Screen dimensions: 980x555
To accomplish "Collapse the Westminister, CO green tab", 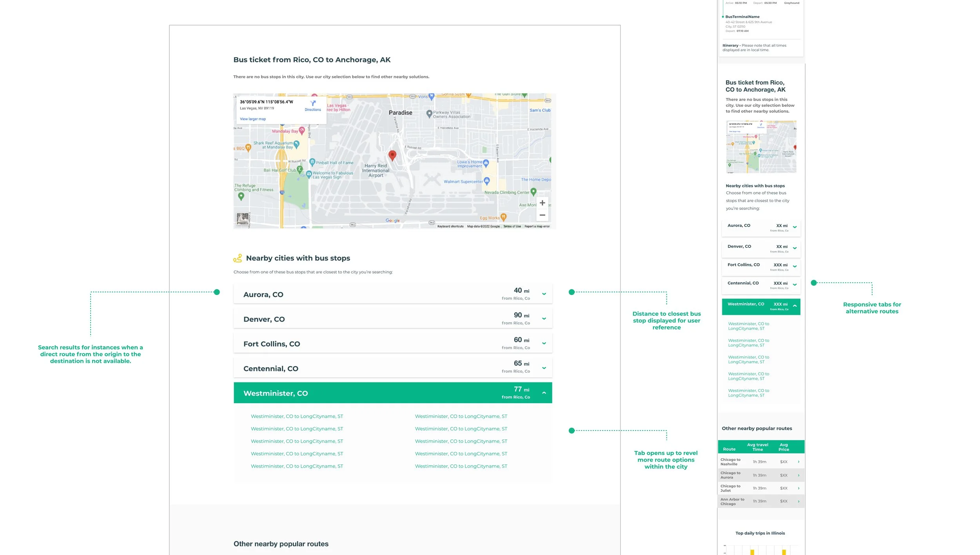I will point(544,393).
